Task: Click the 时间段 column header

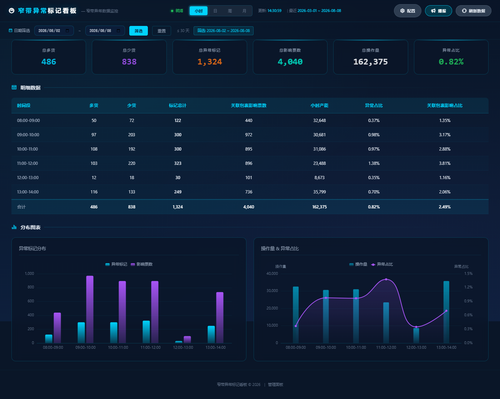Action: pyautogui.click(x=24, y=105)
